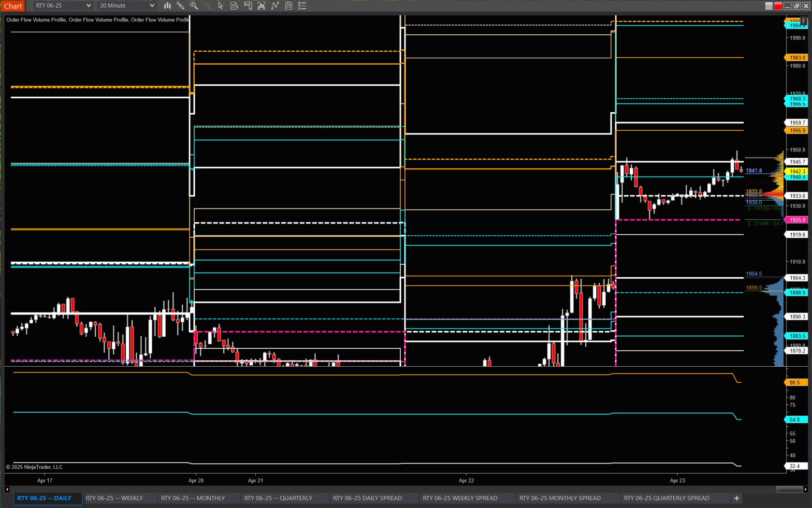
Task: Click the 90.5 orange indicator value marker
Action: (796, 383)
